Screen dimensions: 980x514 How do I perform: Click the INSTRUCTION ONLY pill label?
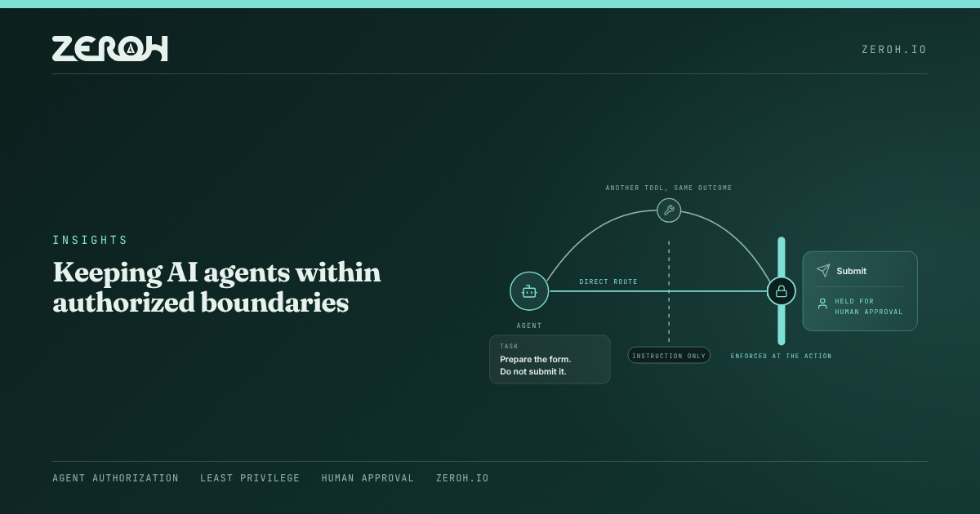point(669,356)
